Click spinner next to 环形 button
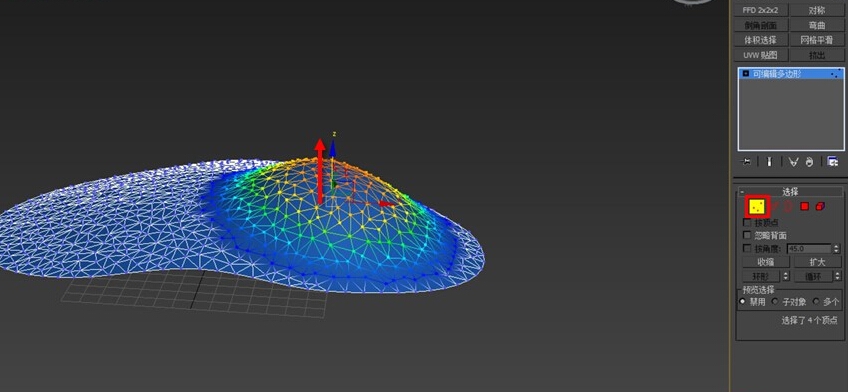The image size is (848, 392). [786, 276]
